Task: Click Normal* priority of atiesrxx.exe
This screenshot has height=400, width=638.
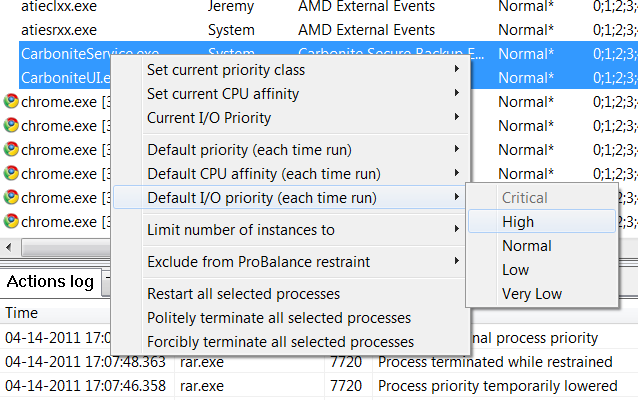Action: coord(526,30)
